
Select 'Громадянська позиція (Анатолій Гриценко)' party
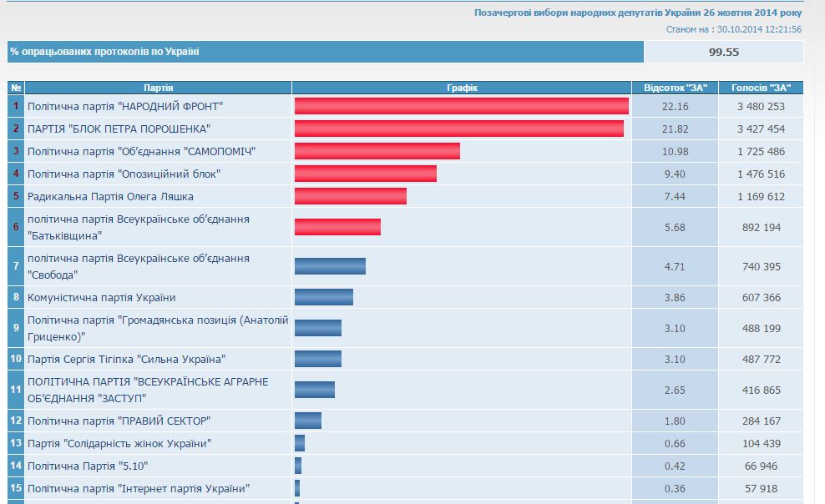pyautogui.click(x=158, y=328)
